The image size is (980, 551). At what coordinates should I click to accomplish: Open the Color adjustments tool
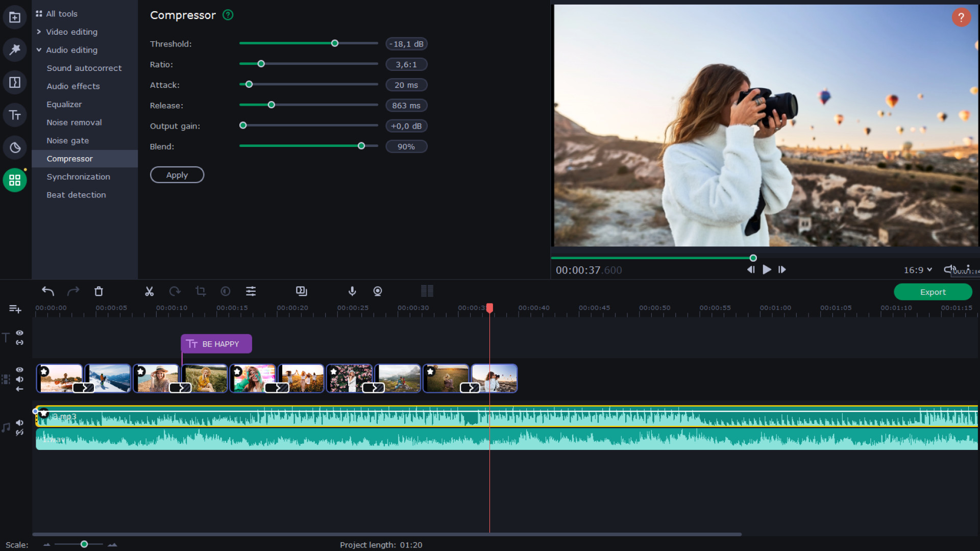[226, 291]
